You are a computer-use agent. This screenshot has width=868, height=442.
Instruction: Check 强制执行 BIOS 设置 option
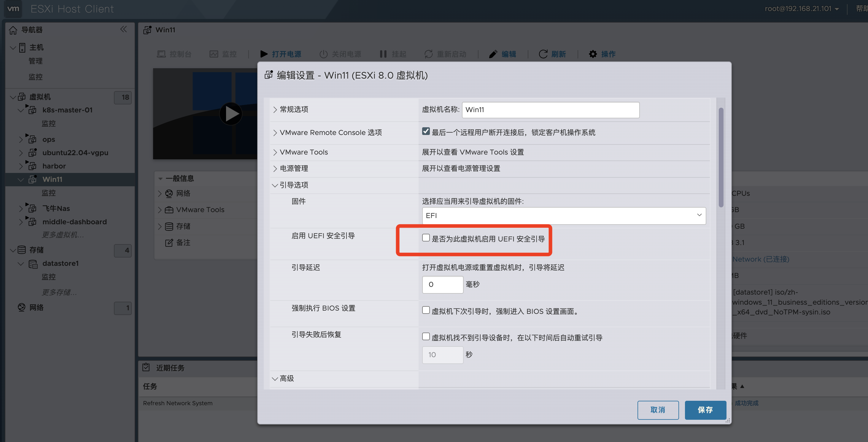[x=426, y=310]
